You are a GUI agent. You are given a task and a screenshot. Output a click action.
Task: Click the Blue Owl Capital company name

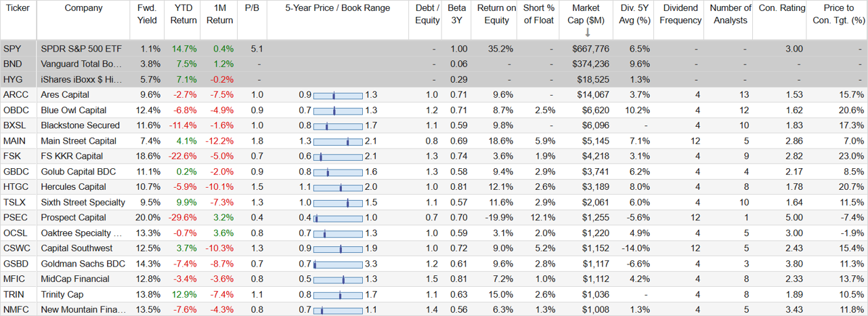74,110
